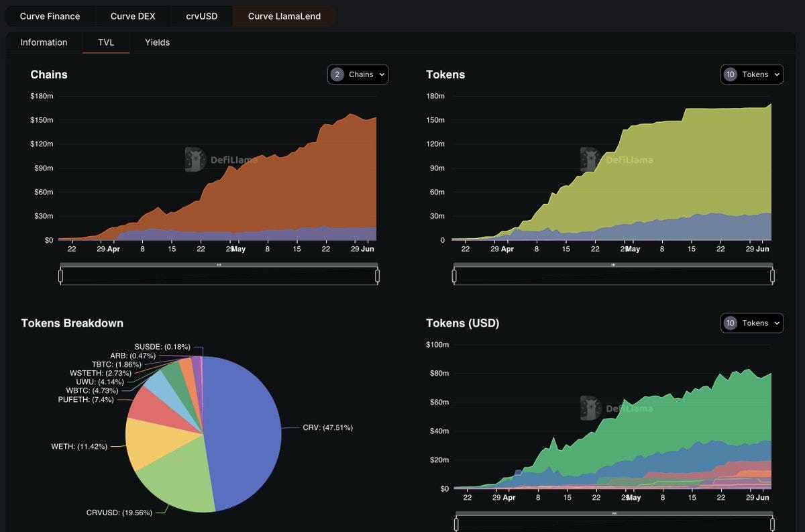Select the TVL sub-tab
805x532 pixels.
(106, 42)
